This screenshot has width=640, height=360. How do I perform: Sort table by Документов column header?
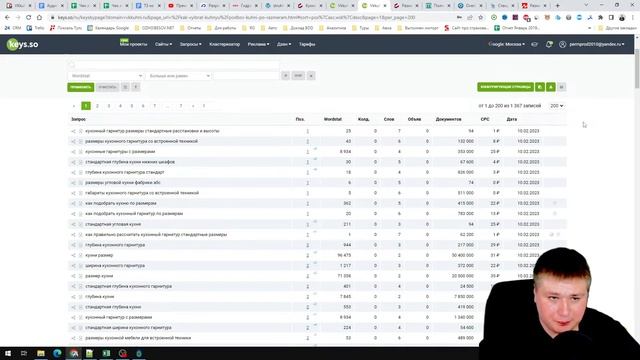pos(448,119)
